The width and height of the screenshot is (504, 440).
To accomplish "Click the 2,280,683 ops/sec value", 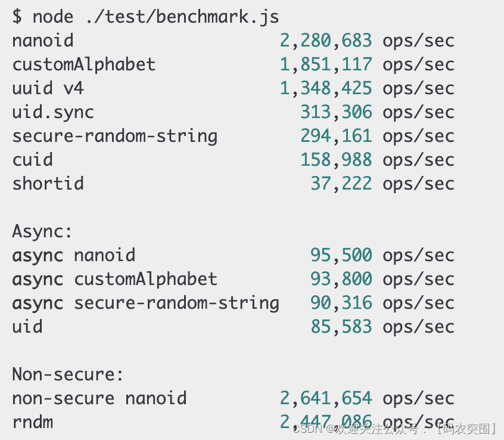I will pos(326,41).
